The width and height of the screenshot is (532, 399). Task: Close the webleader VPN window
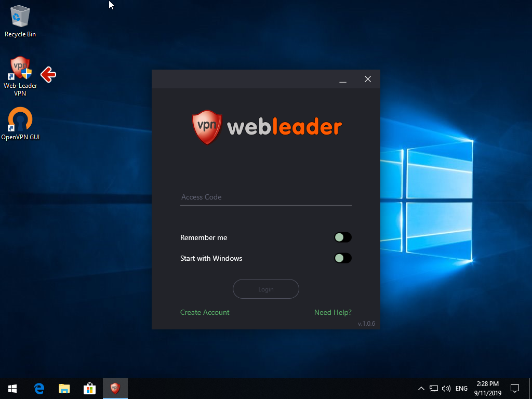pyautogui.click(x=368, y=79)
